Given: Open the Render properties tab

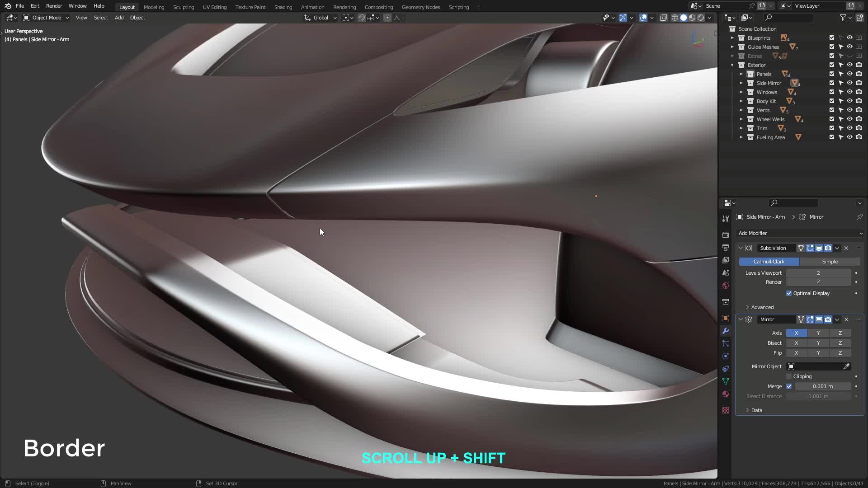Looking at the screenshot, I should tap(726, 235).
